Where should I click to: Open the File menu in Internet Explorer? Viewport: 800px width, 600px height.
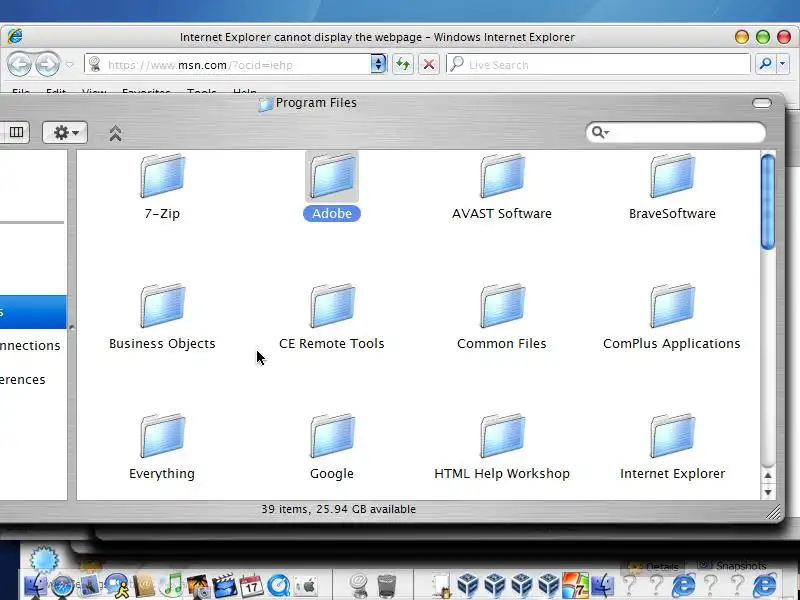point(21,92)
